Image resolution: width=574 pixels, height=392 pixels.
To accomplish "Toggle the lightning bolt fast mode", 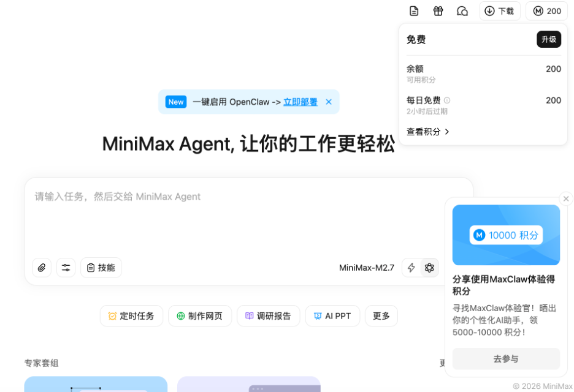I will click(411, 268).
